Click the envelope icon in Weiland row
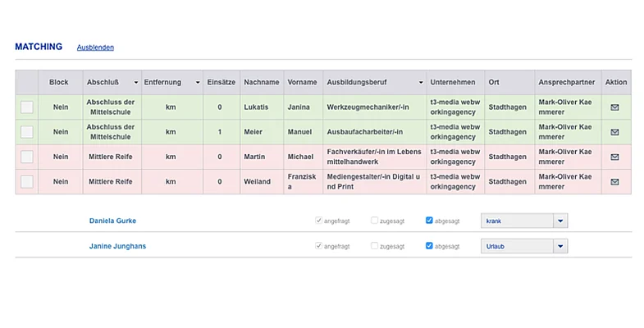Screen dimensions: 644x328 point(615,181)
